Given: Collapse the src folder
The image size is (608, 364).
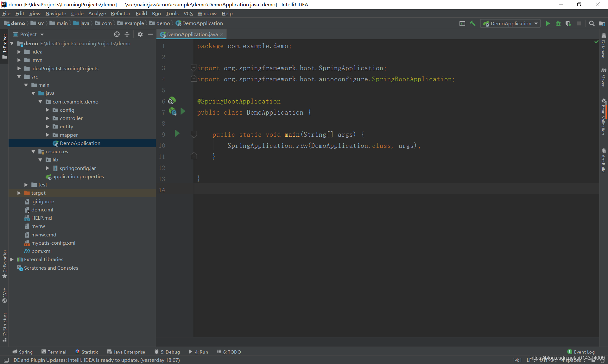Looking at the screenshot, I should [x=19, y=77].
